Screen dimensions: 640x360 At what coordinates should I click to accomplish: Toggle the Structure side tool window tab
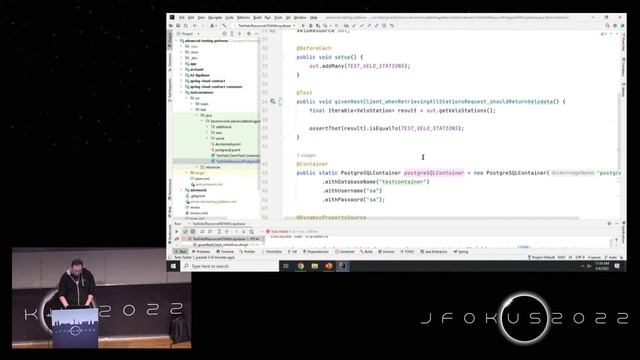[x=170, y=62]
